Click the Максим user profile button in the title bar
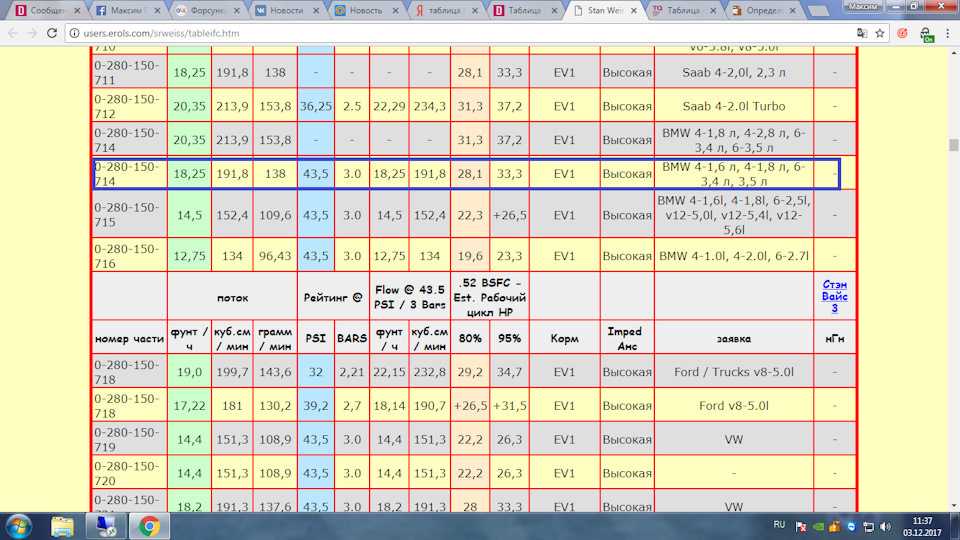This screenshot has height=540, width=960. [x=863, y=6]
